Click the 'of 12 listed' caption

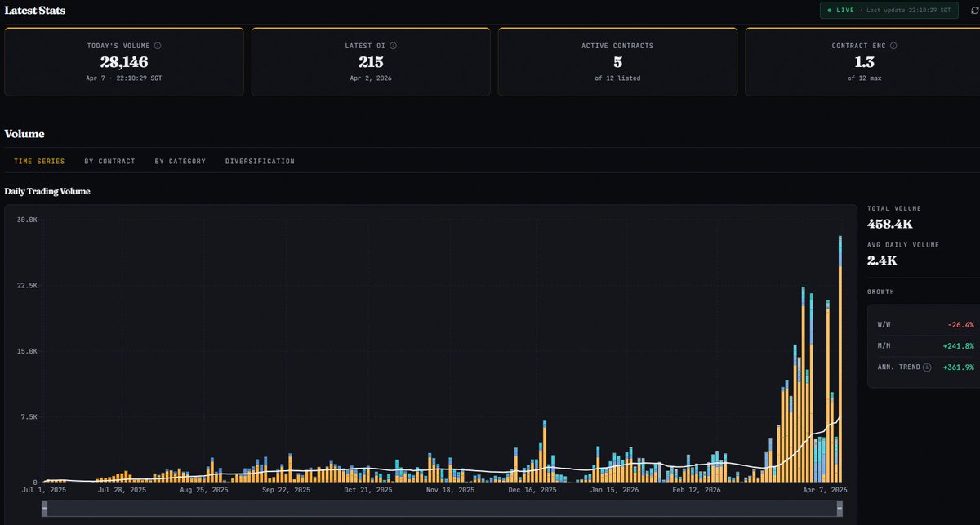[617, 78]
